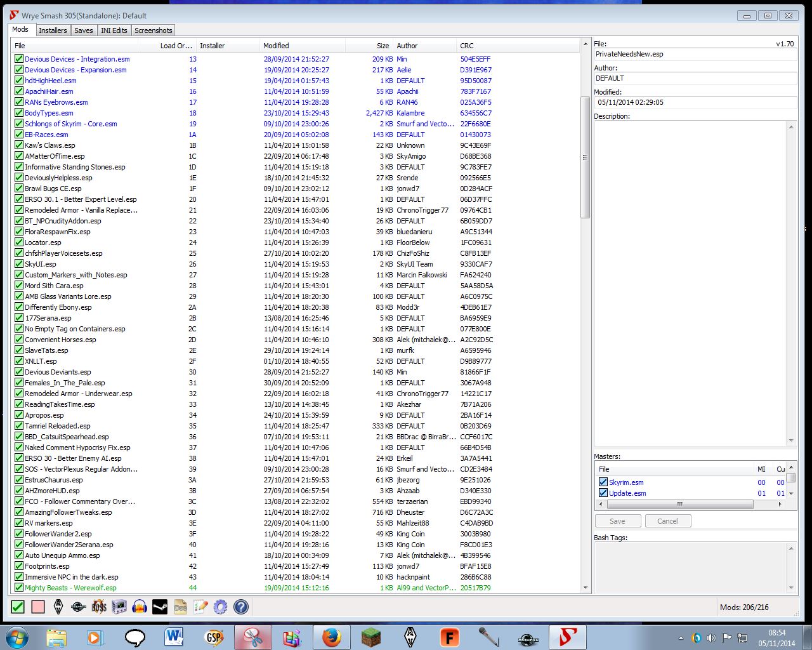Image resolution: width=812 pixels, height=650 pixels.
Task: Toggle the pink square status bar button
Action: (x=38, y=607)
